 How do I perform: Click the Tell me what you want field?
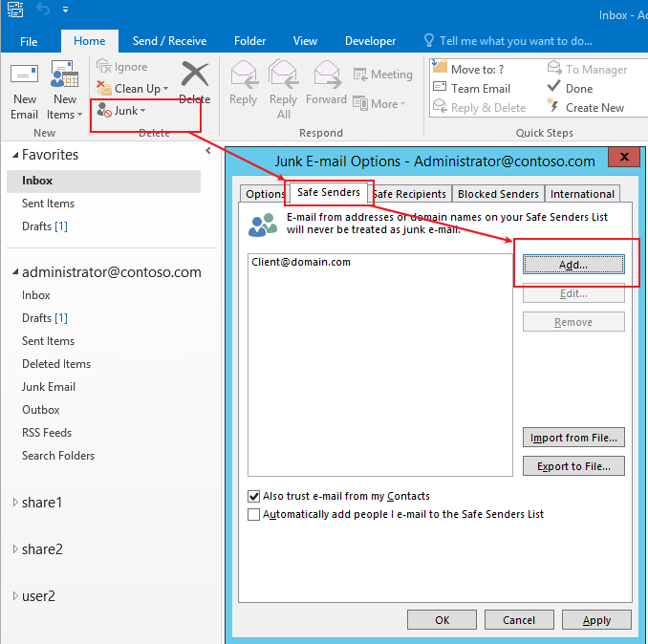coord(516,41)
